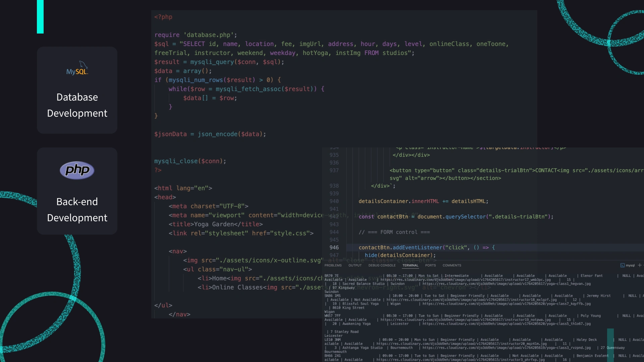Image resolution: width=644 pixels, height=362 pixels.
Task: Select the Database Development card title
Action: pos(77,105)
